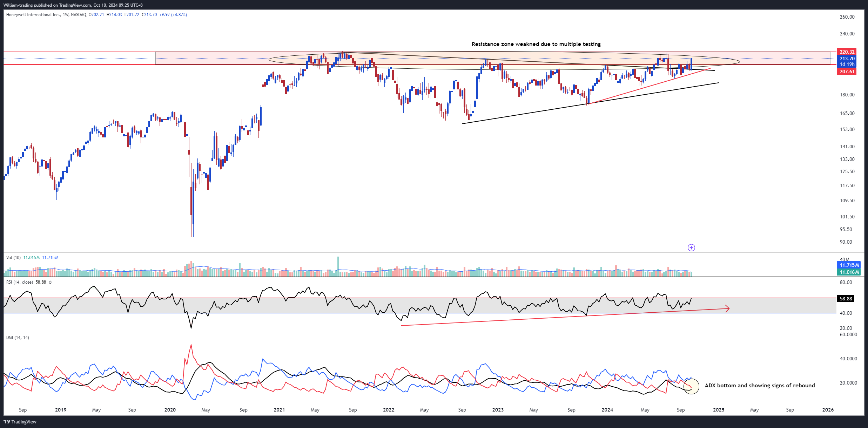The image size is (868, 428).
Task: Click the TradingView logo in the footer
Action: (20, 422)
